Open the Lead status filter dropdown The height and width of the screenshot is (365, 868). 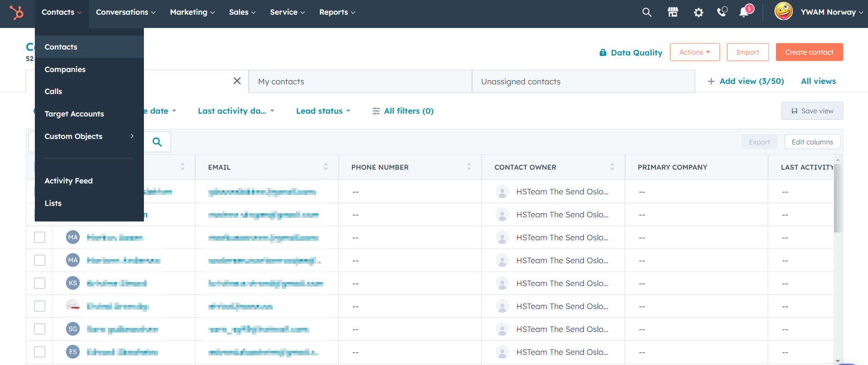(x=323, y=111)
